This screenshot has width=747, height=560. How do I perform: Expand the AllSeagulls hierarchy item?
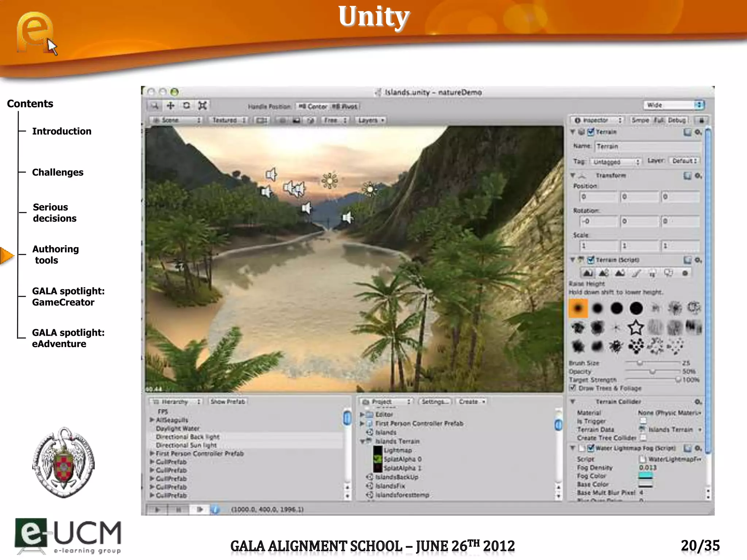[152, 420]
